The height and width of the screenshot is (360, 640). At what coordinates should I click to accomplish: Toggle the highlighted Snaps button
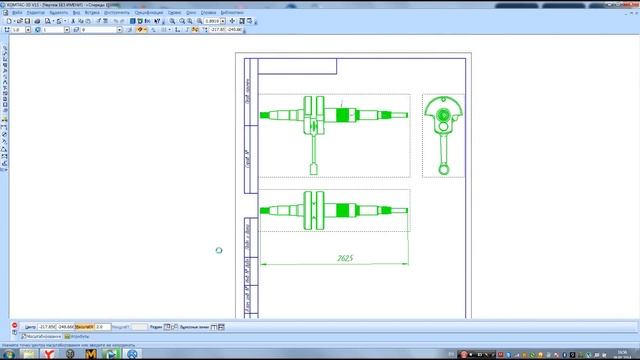(x=141, y=30)
